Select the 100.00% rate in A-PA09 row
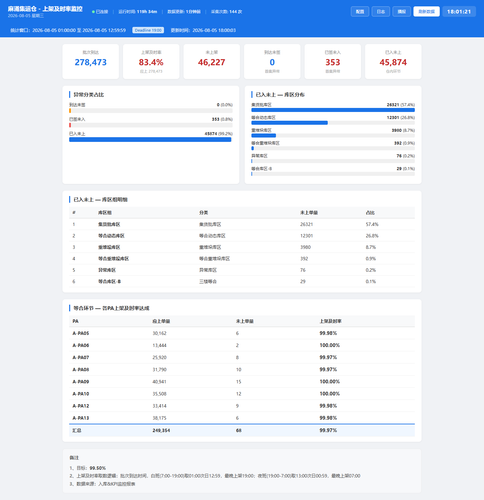 point(330,382)
